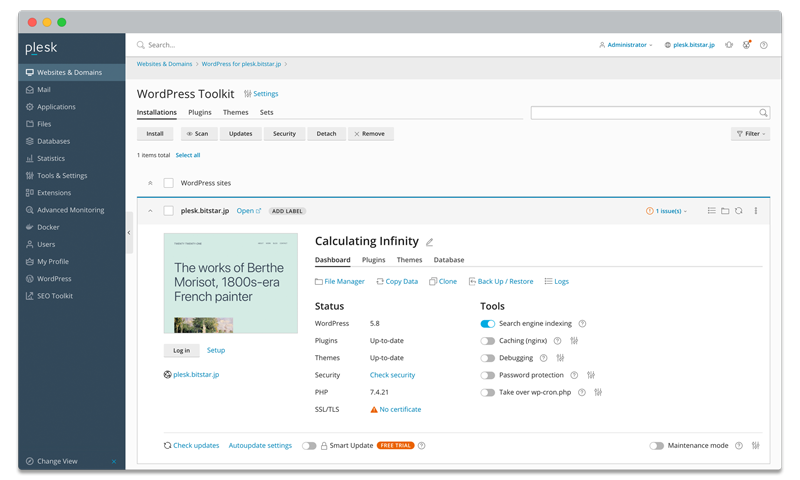Click the Websites & Domains breadcrumb

point(164,64)
